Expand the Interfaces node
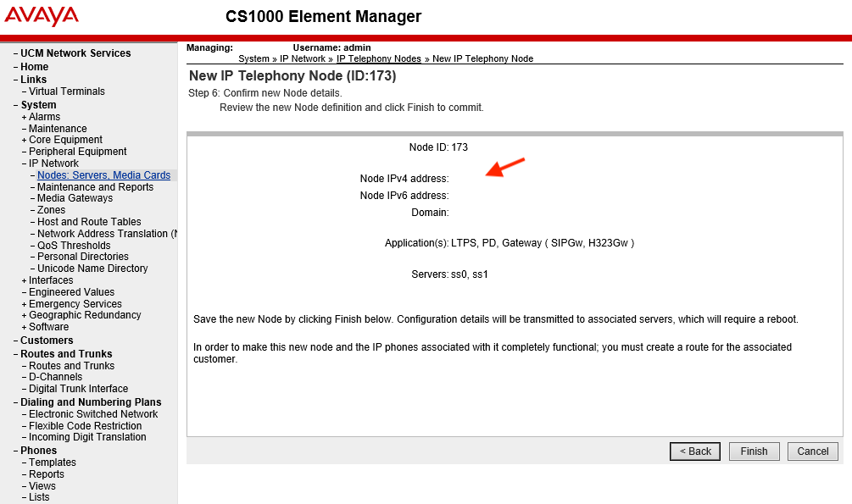The height and width of the screenshot is (504, 852). [x=24, y=280]
